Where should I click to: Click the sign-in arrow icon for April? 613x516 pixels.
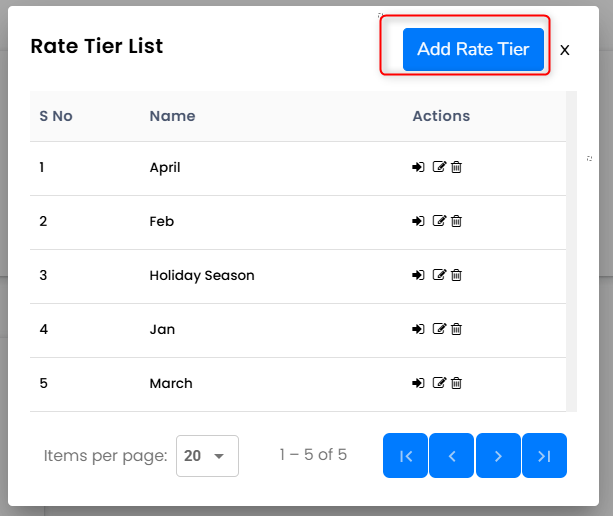418,167
